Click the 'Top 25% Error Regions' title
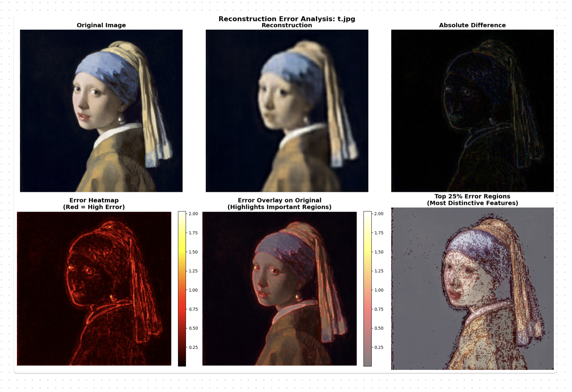Viewport: 572px width, 392px height. (x=472, y=196)
